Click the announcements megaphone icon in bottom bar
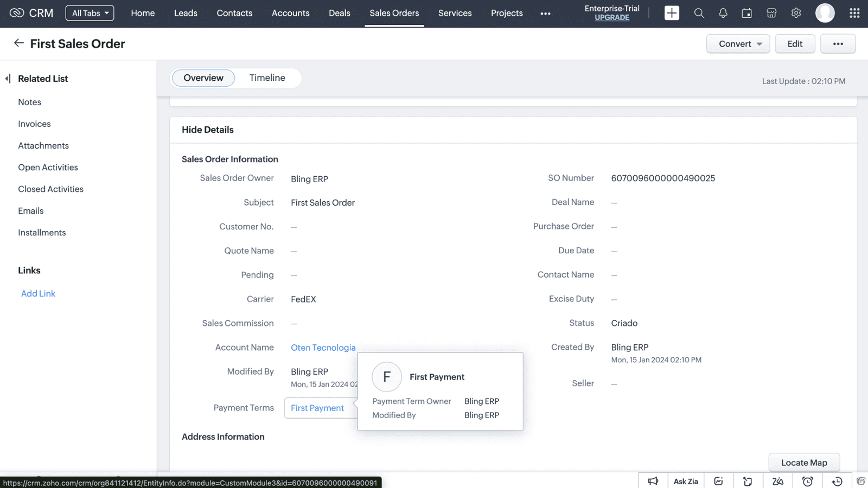 [653, 481]
